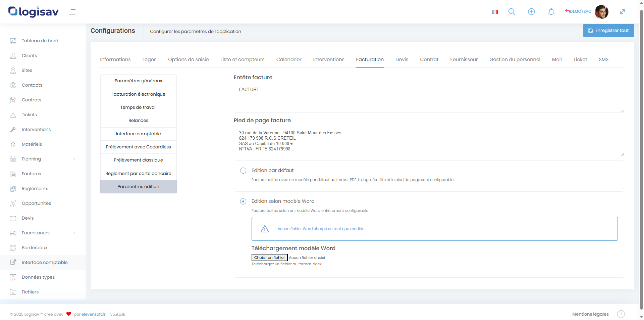Expand the Fournisseurs sidebar submenu
Screen dimensions: 644x320
coord(74,233)
